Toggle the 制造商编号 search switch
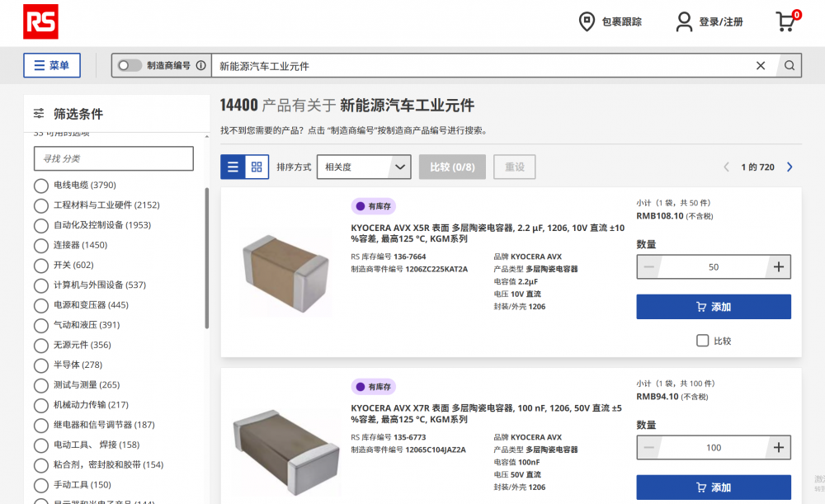This screenshot has height=504, width=825. (x=130, y=65)
